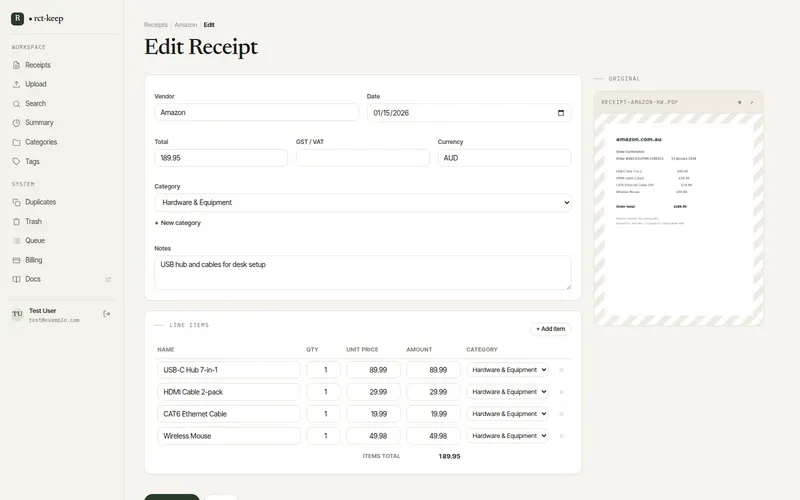Image resolution: width=800 pixels, height=500 pixels.
Task: Click the Amazon receipt PDF preview thumbnail
Action: (x=679, y=219)
